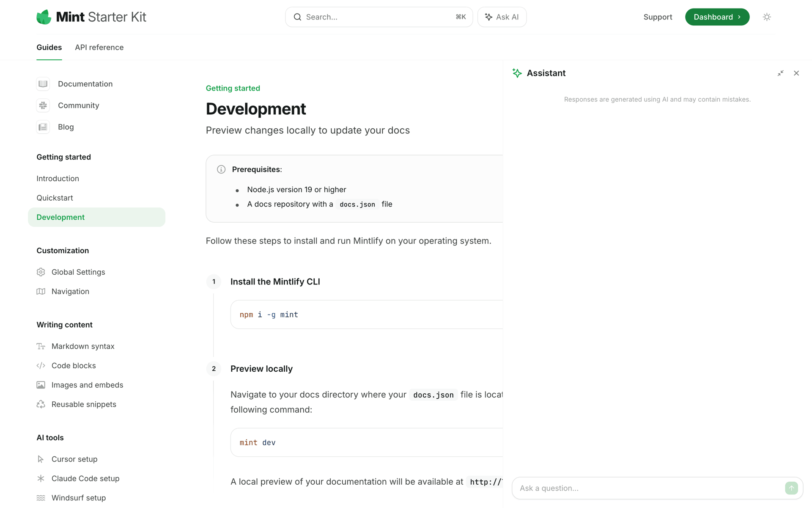812x508 pixels.
Task: Click the search magnifier icon
Action: pos(298,17)
